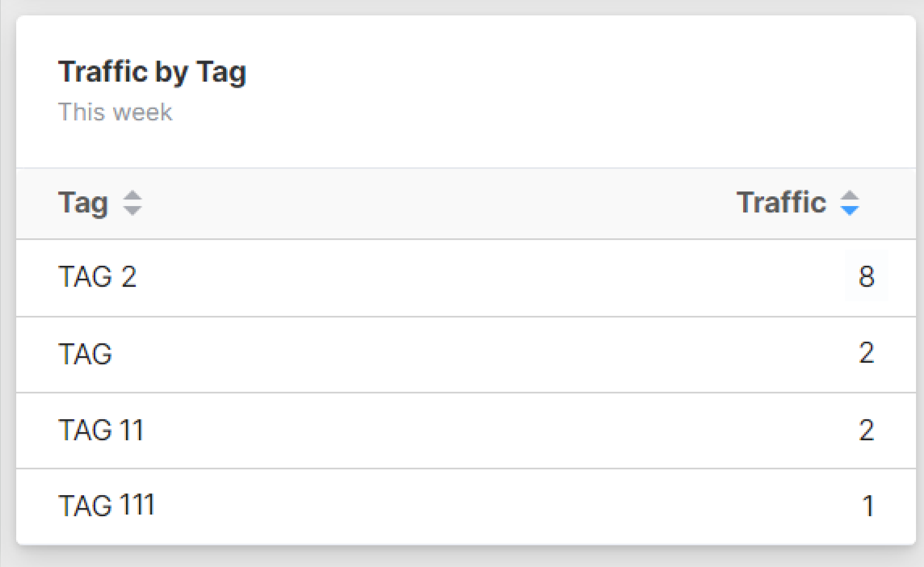Screen dimensions: 924x567
Task: Click empty middle of table header row
Action: pyautogui.click(x=436, y=204)
